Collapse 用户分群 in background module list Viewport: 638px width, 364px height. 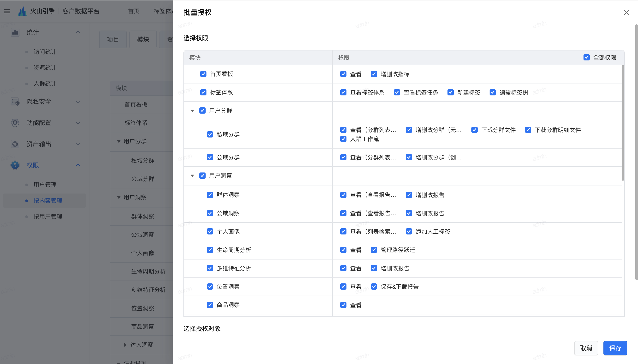click(119, 141)
